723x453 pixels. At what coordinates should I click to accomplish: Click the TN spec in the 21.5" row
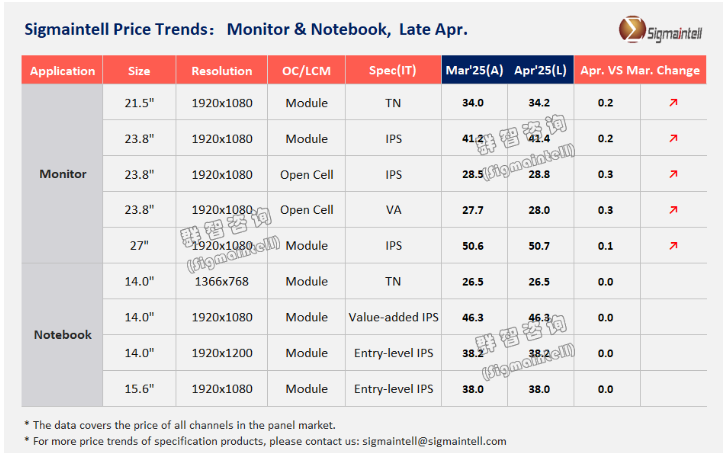tap(393, 103)
